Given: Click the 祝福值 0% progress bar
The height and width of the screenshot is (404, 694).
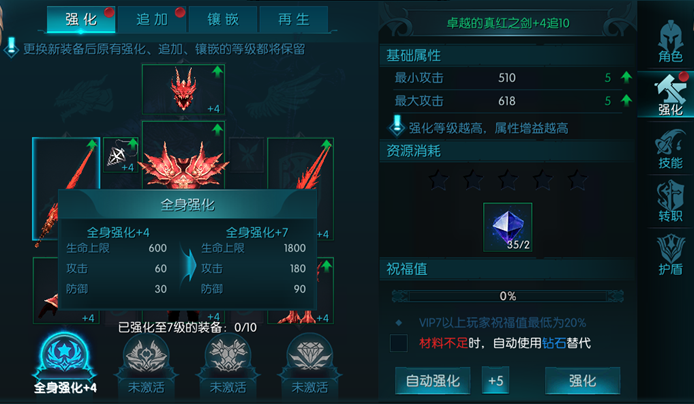Looking at the screenshot, I should pyautogui.click(x=508, y=296).
